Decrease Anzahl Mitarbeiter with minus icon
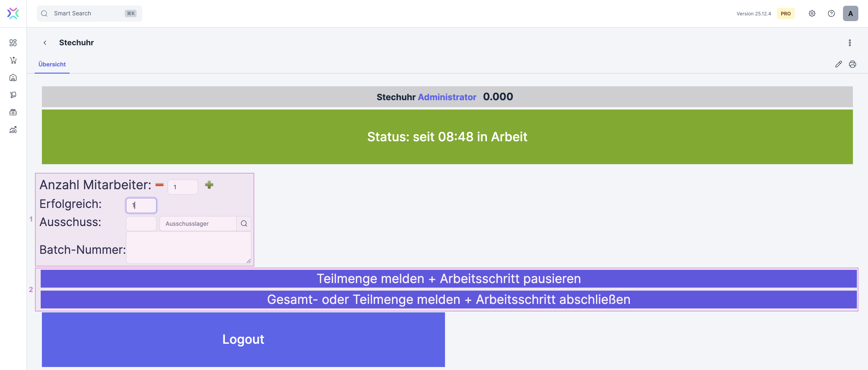Viewport: 868px width, 370px height. (x=159, y=185)
